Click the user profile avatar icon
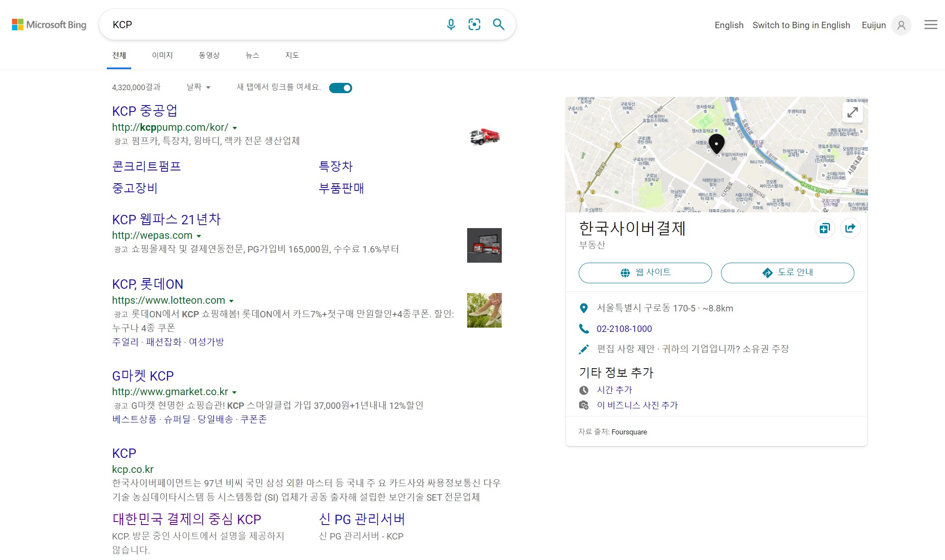This screenshot has height=560, width=945. (x=901, y=25)
